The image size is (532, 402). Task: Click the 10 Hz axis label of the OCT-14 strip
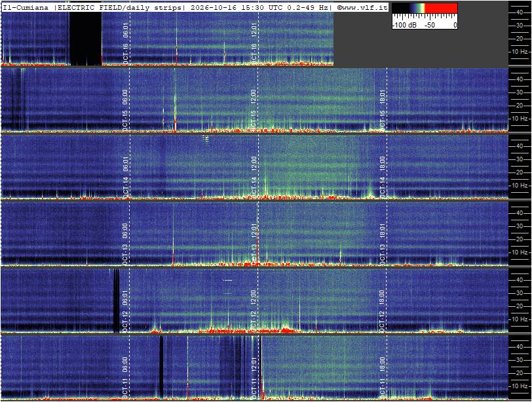click(520, 186)
